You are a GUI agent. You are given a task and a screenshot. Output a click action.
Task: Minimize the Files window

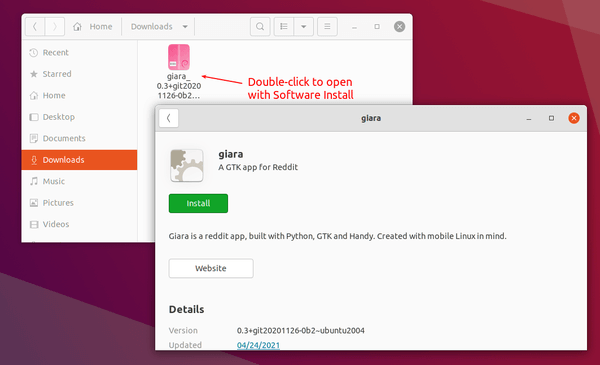click(x=354, y=27)
